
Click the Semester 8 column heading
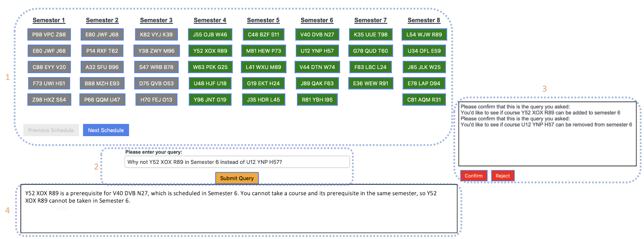[424, 20]
